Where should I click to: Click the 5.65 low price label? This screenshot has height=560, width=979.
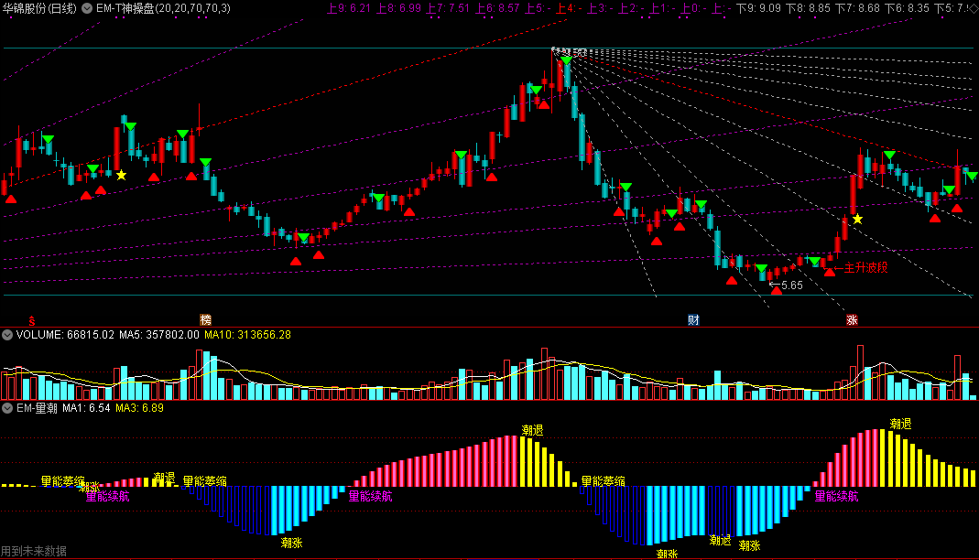click(791, 285)
